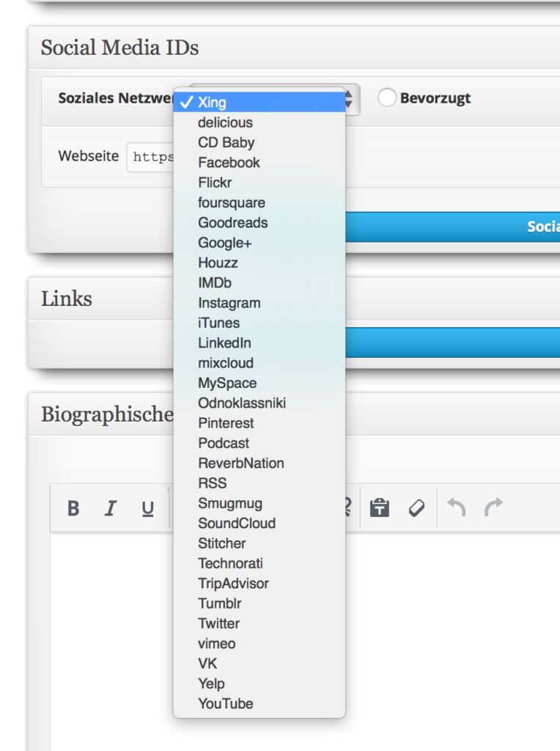Image resolution: width=560 pixels, height=751 pixels.
Task: Select Odnoklassniki entry
Action: click(x=259, y=403)
